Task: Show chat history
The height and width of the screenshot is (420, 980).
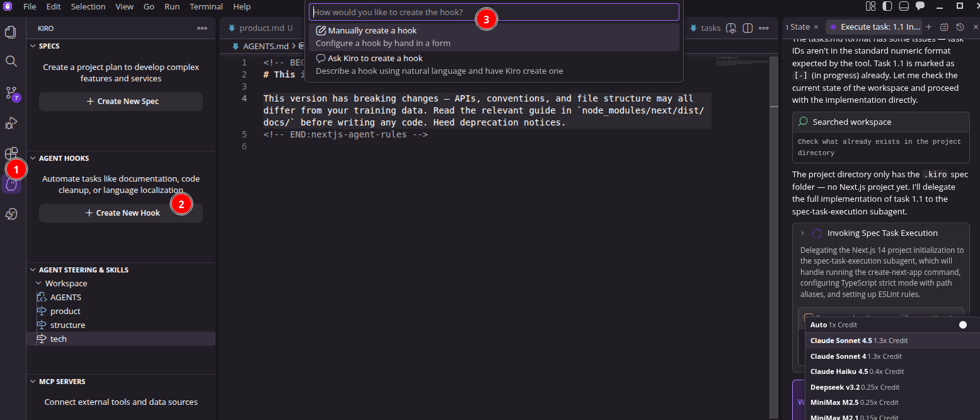Action: coord(960,27)
